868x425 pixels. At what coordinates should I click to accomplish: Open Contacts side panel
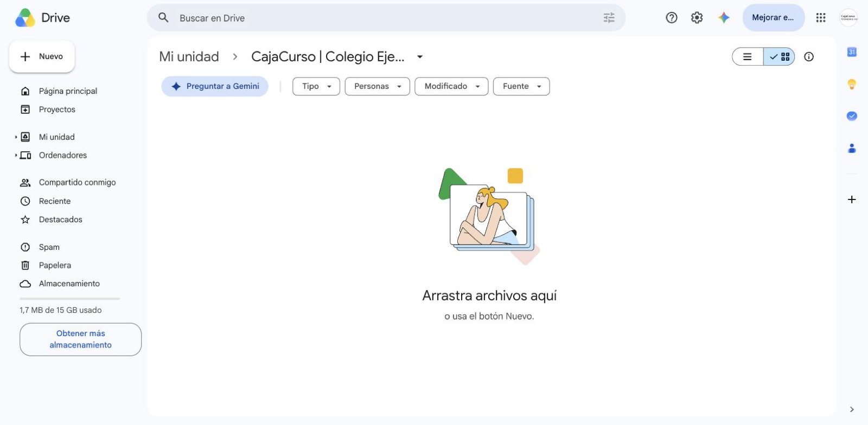(x=852, y=148)
